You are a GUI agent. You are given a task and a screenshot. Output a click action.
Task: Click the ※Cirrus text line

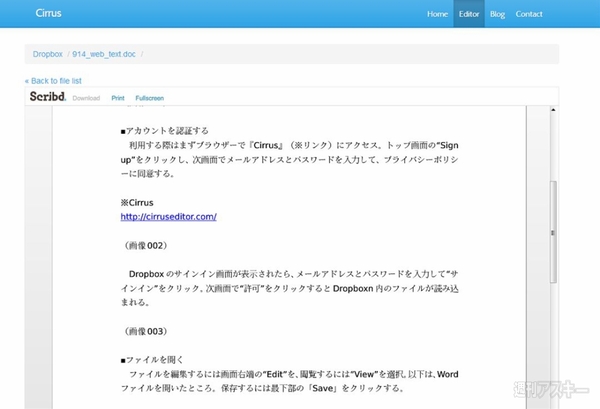coord(137,202)
